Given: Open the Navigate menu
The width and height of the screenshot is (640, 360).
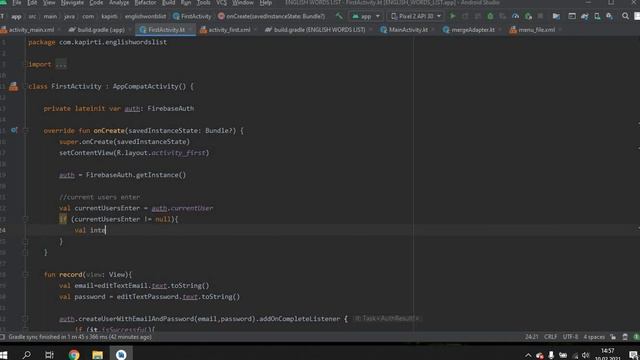Looking at the screenshot, I should click(x=72, y=3).
